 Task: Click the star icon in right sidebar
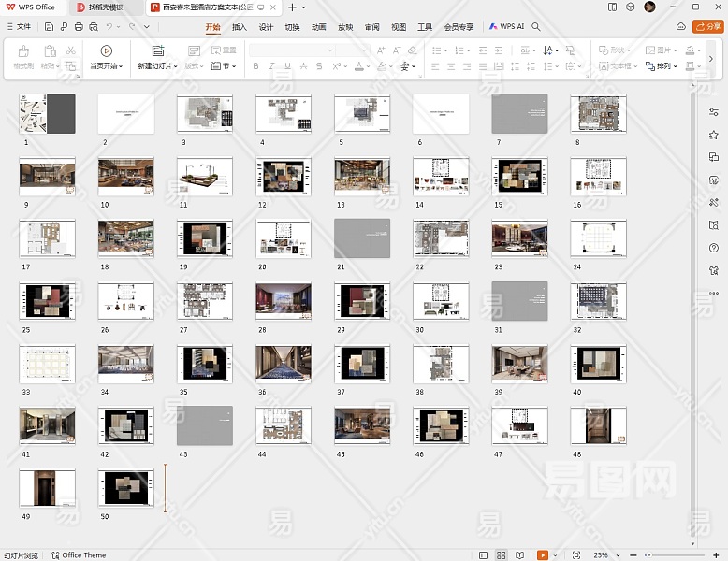(714, 135)
